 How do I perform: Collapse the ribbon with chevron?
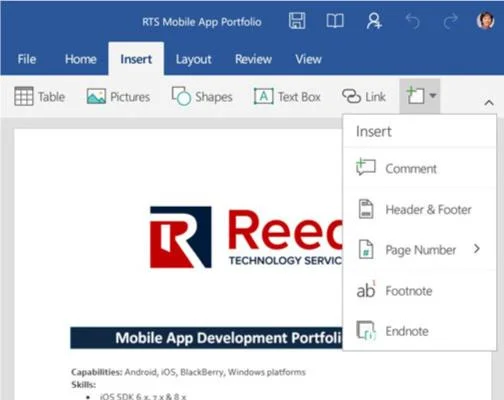click(x=489, y=103)
